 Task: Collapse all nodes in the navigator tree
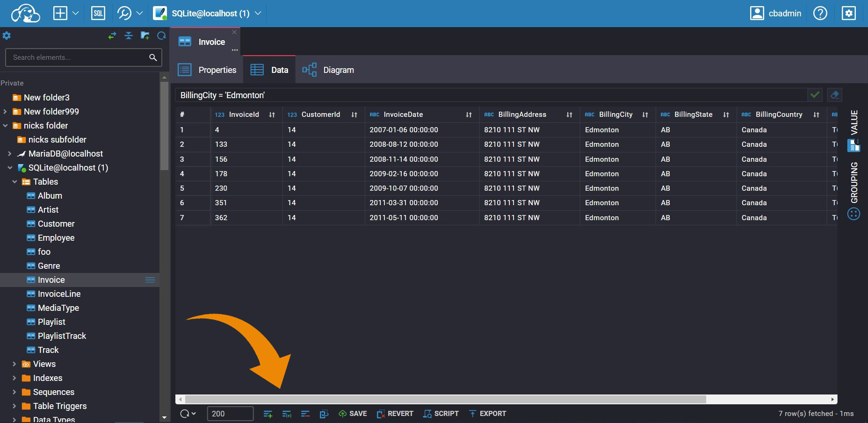129,36
